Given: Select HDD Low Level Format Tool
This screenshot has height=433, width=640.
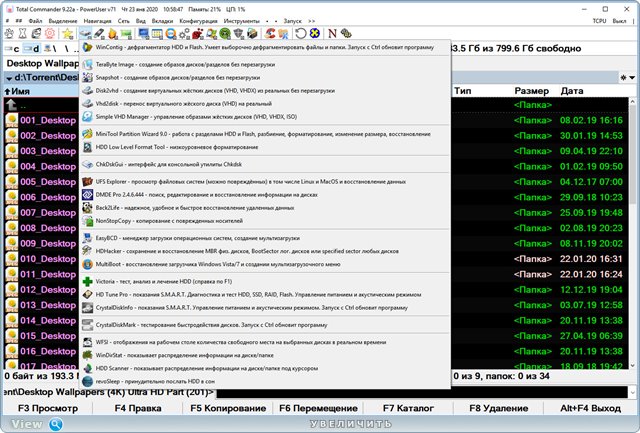Looking at the screenshot, I should pyautogui.click(x=265, y=147).
